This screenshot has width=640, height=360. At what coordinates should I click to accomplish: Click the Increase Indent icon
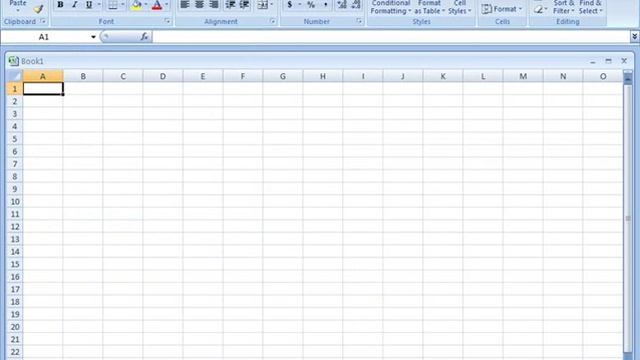point(244,5)
